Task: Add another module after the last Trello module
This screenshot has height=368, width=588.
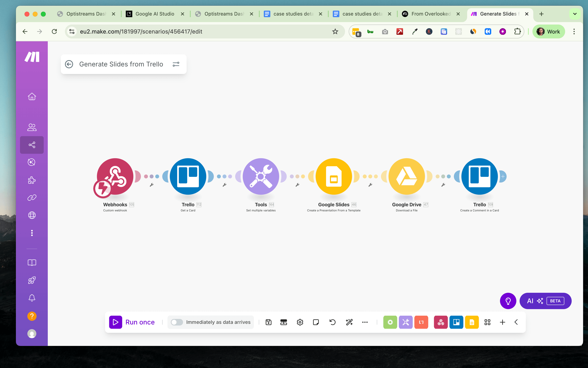Action: pos(503,176)
